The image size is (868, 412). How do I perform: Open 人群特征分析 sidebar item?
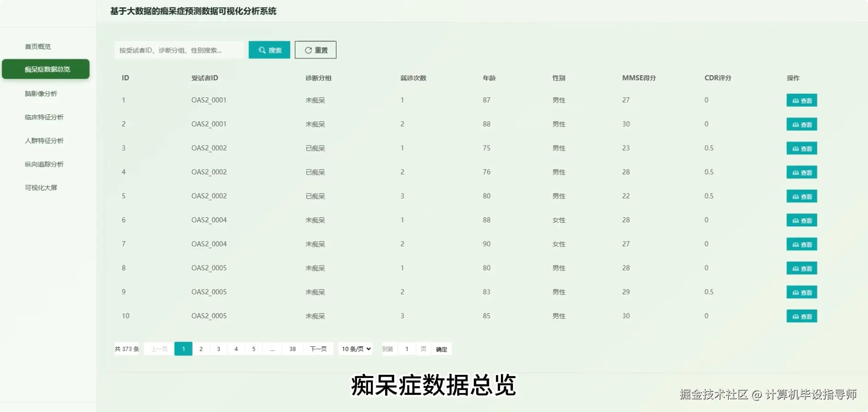pyautogui.click(x=45, y=141)
